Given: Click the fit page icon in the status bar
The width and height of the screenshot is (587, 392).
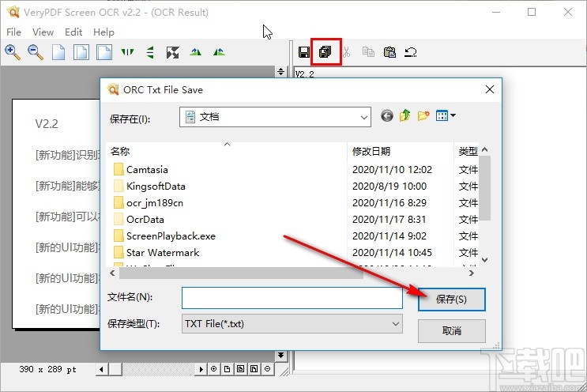Looking at the screenshot, I should [240, 369].
